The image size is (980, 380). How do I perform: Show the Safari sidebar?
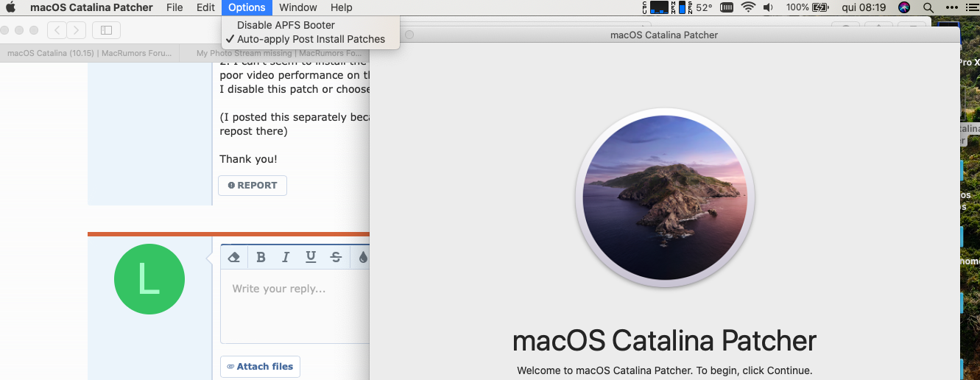click(107, 30)
